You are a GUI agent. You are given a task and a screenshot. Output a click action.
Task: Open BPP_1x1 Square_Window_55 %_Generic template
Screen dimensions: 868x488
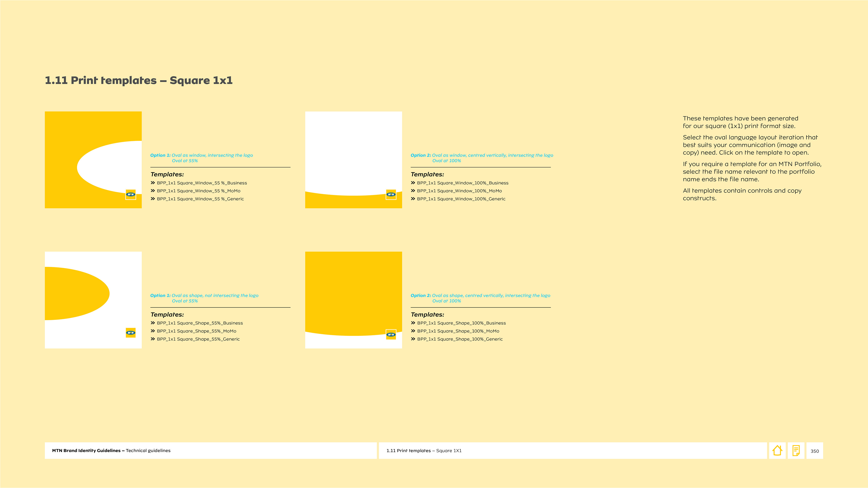coord(200,199)
